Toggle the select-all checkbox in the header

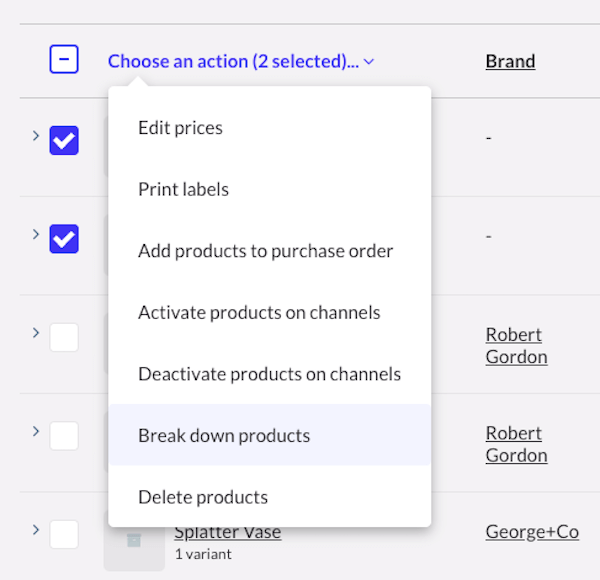pos(64,61)
